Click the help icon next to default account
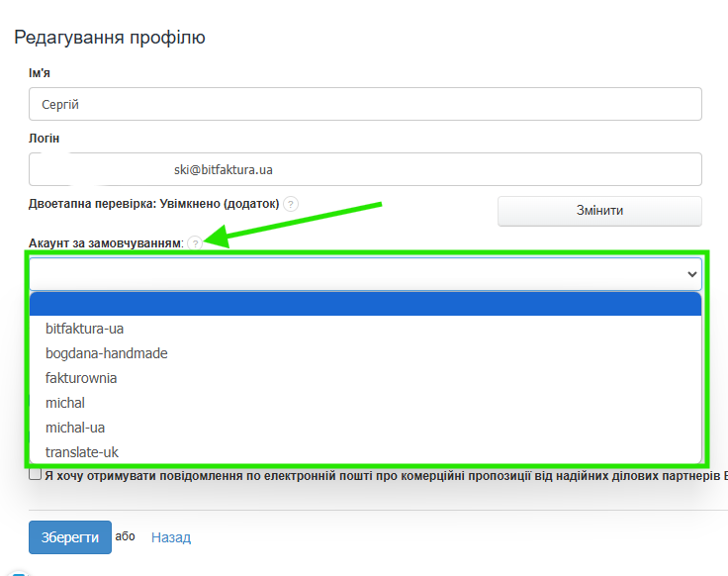Image resolution: width=728 pixels, height=576 pixels. (x=195, y=243)
